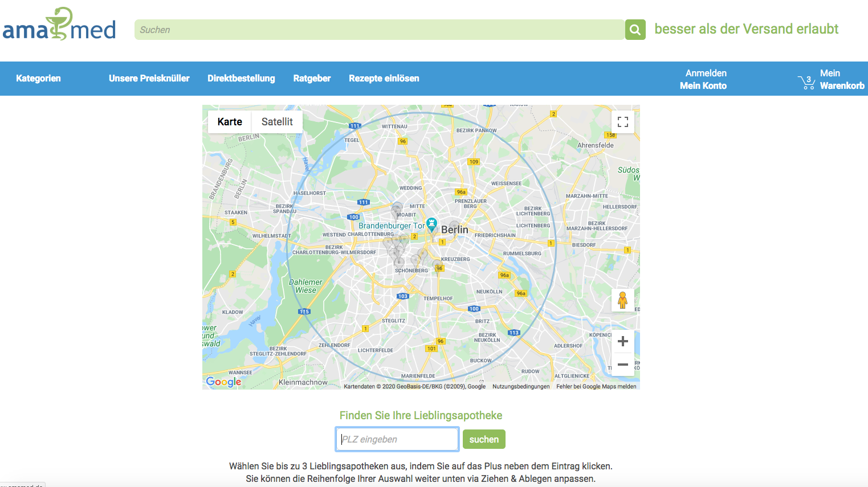Click the Street View pegman icon
868x487 pixels.
click(x=622, y=300)
